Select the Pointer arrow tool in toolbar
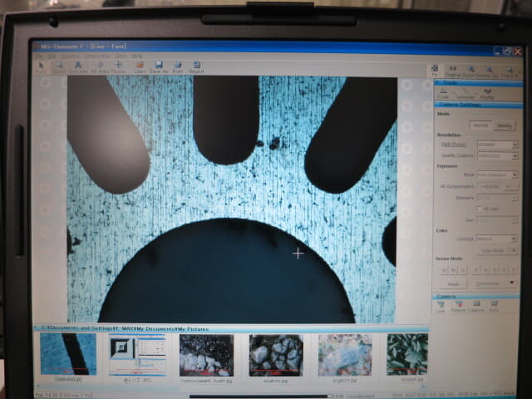Viewport: 532px width, 399px height. [41, 66]
